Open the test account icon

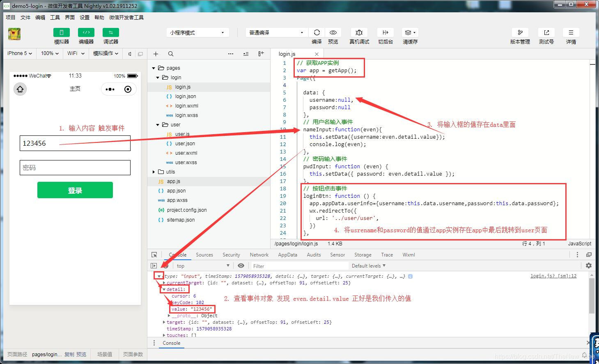coord(546,32)
